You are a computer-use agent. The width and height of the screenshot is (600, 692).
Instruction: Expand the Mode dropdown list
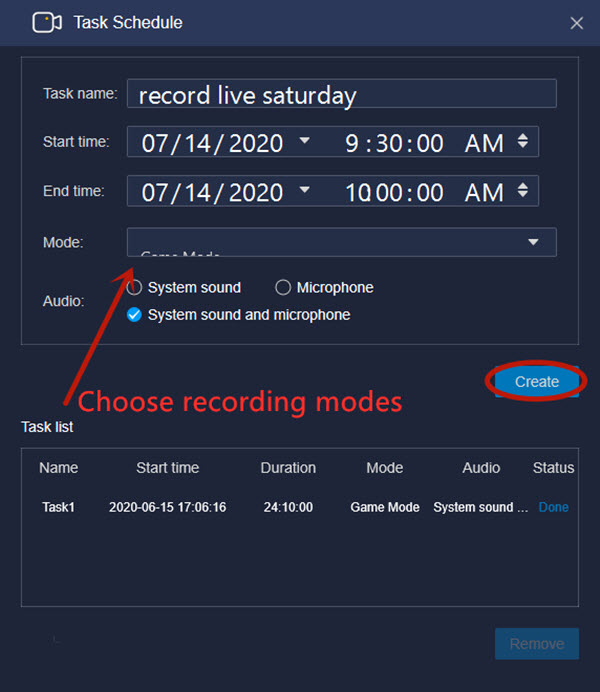click(x=533, y=242)
